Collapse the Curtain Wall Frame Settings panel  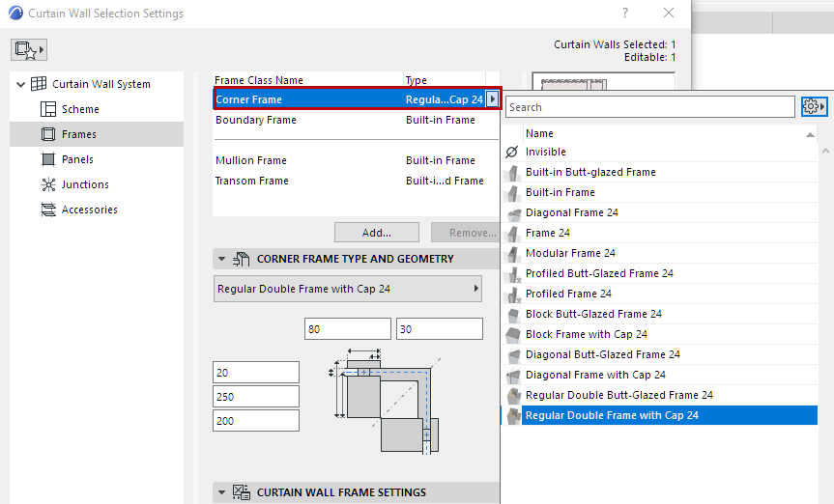pos(222,492)
